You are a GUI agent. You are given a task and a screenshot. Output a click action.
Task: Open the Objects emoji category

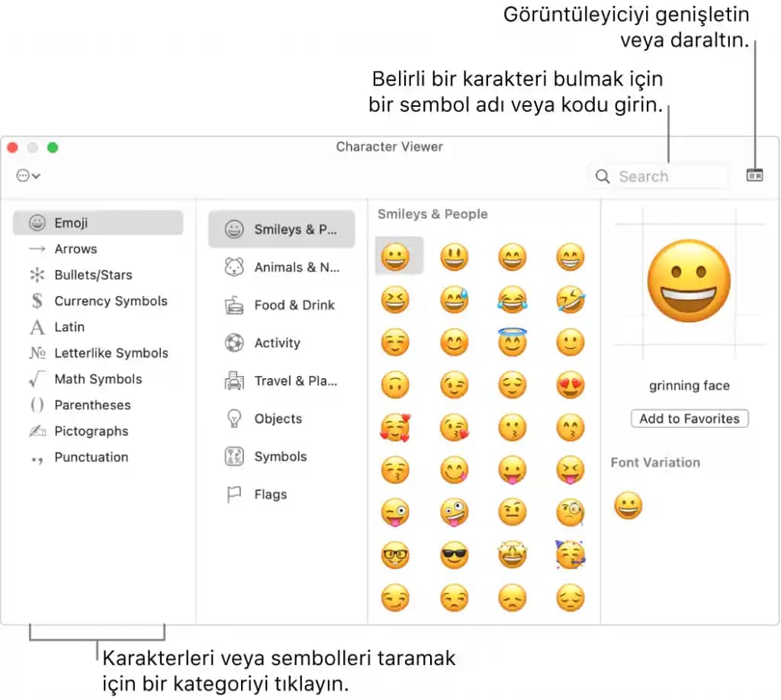tap(277, 419)
